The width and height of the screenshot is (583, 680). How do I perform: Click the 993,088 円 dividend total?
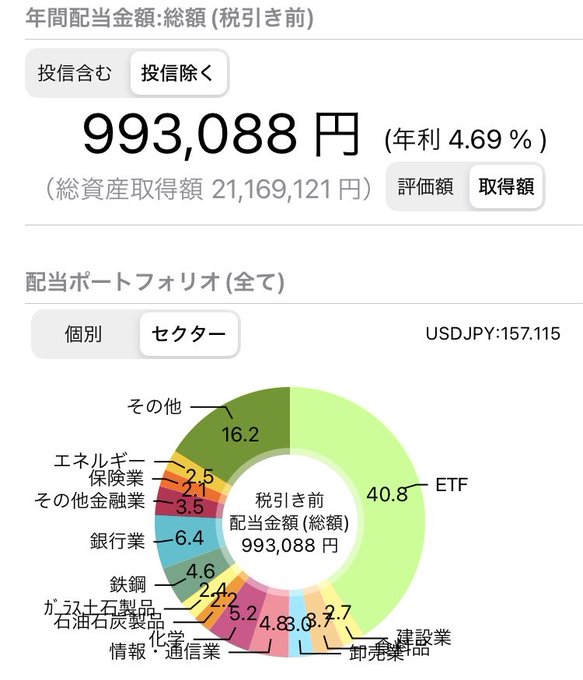[x=221, y=134]
